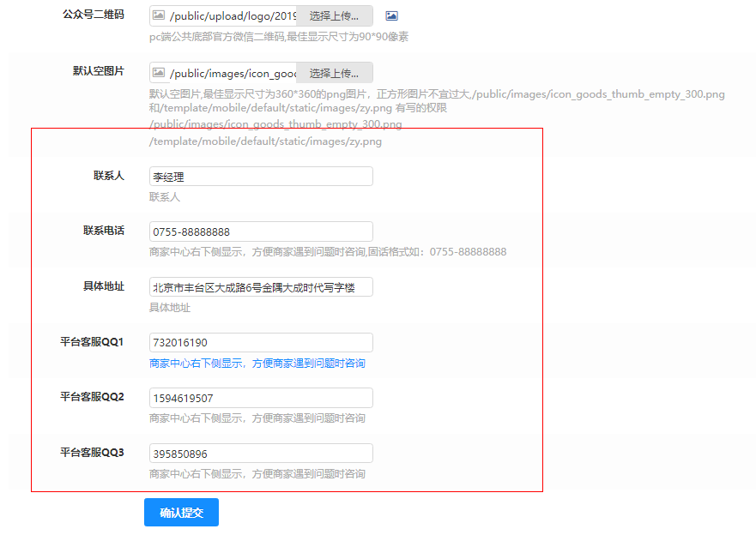Viewport: 756px width, 541px height.
Task: Click the 公众号二维码 file path text
Action: (x=232, y=16)
